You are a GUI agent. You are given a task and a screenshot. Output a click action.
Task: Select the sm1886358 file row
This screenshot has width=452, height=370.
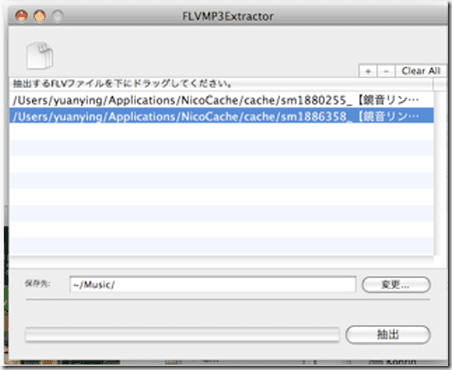[222, 116]
